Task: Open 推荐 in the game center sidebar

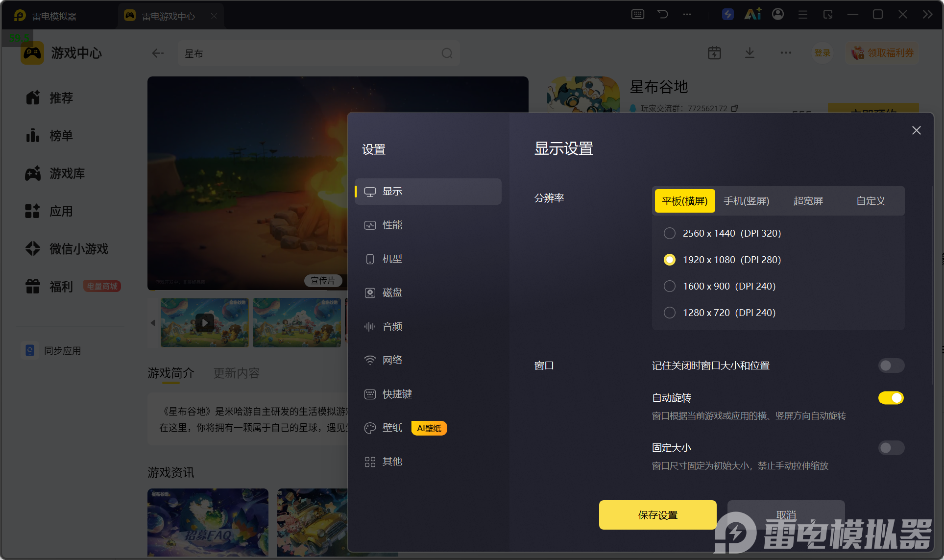Action: tap(49, 98)
